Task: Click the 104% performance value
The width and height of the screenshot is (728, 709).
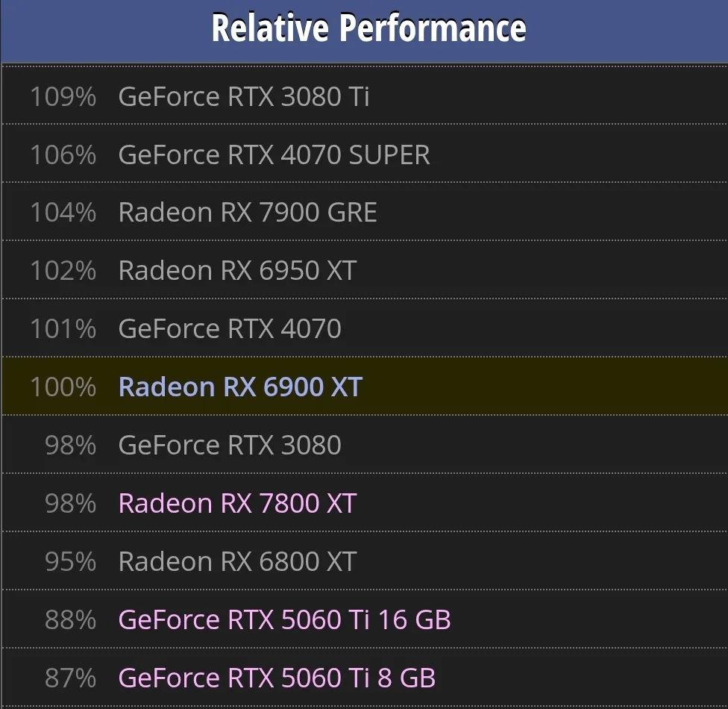Action: [x=63, y=213]
